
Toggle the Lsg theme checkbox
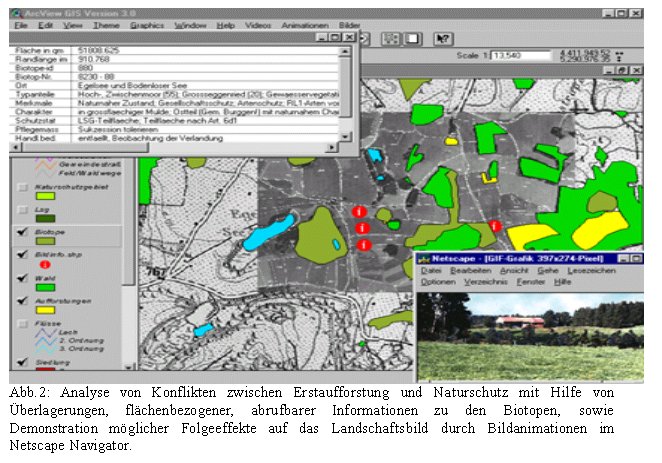(x=23, y=210)
